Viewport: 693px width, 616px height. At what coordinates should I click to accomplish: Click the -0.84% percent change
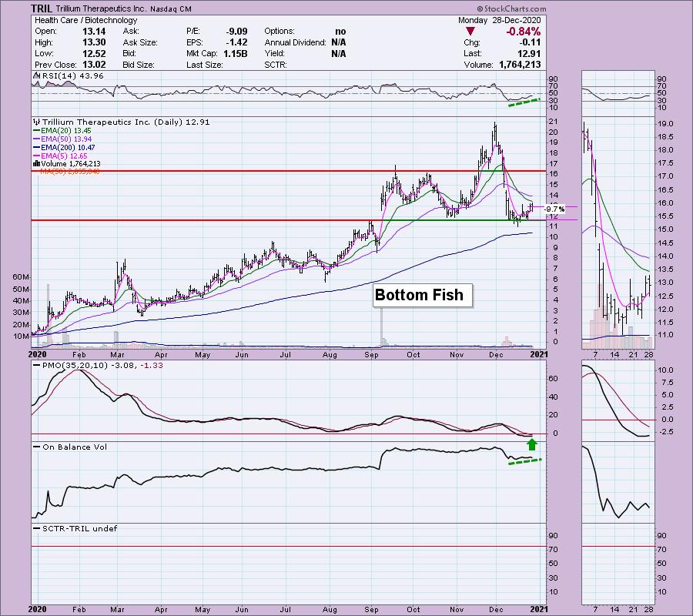click(524, 32)
